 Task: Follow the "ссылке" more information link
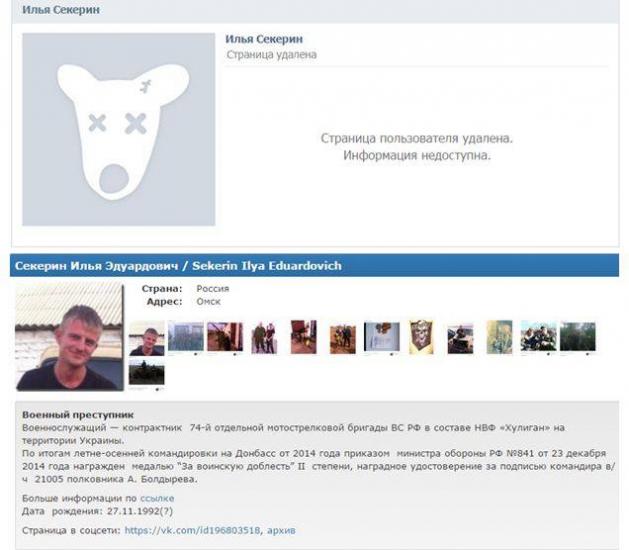click(157, 498)
